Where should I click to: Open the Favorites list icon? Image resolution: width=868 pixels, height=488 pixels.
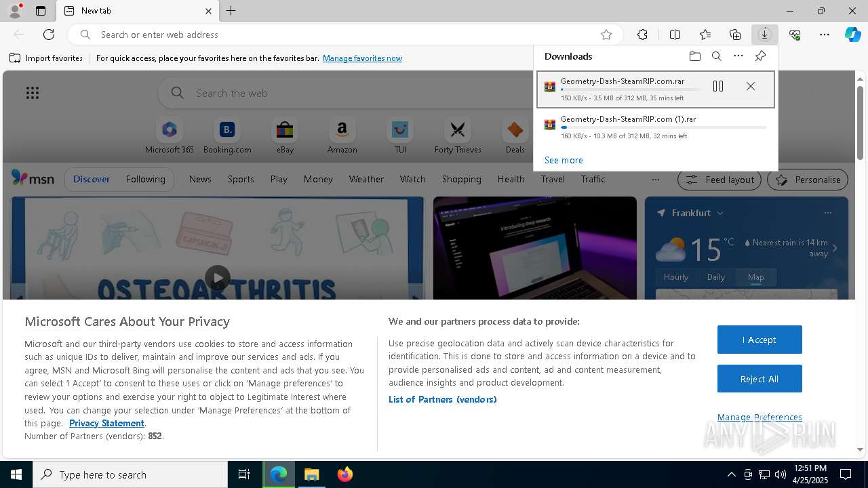[x=705, y=35]
